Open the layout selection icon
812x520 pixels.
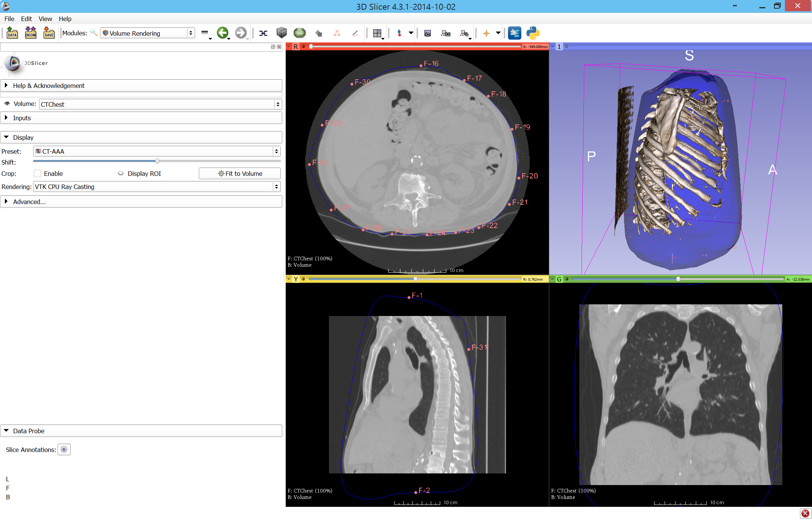[x=377, y=33]
